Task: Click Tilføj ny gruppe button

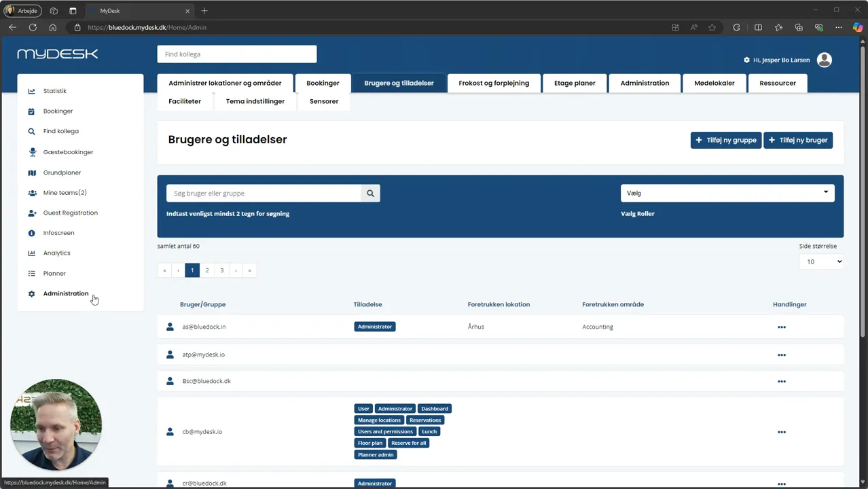Action: pos(726,140)
